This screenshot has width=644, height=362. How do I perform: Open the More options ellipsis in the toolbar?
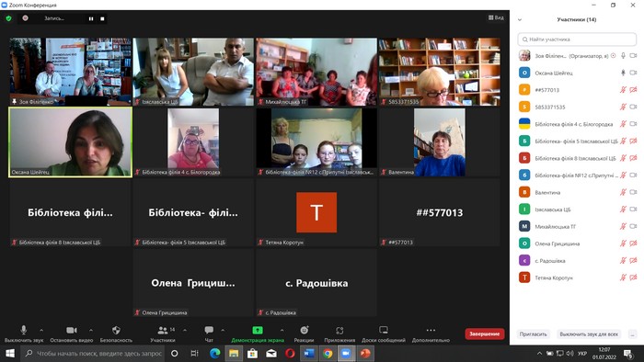coord(431,330)
